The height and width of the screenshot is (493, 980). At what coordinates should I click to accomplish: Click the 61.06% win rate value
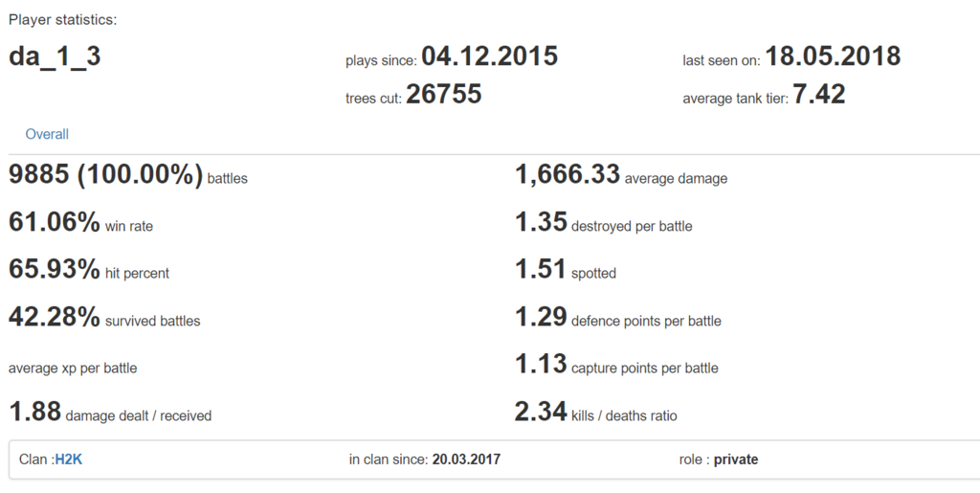click(55, 223)
